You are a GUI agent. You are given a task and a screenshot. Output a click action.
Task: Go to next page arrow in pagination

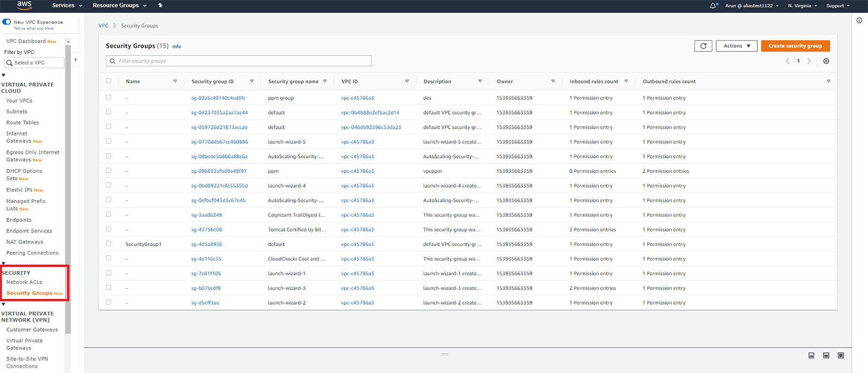809,61
